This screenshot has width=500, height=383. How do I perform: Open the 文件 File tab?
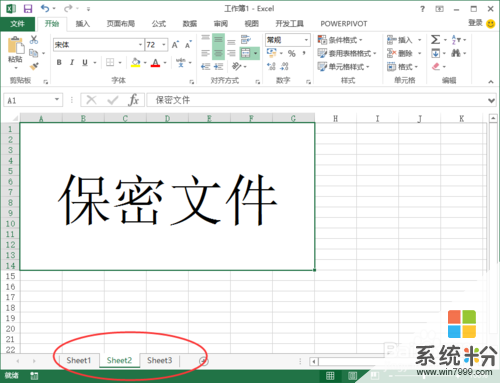17,24
